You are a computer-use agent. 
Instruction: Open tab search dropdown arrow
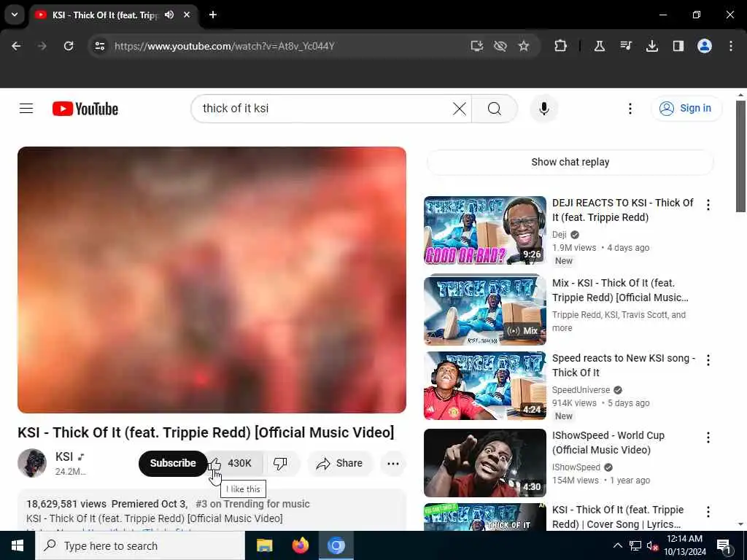coord(15,15)
